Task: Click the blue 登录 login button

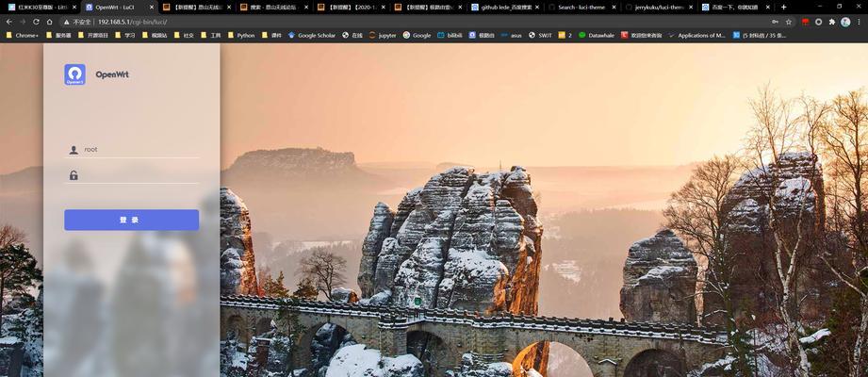Action: pyautogui.click(x=132, y=220)
